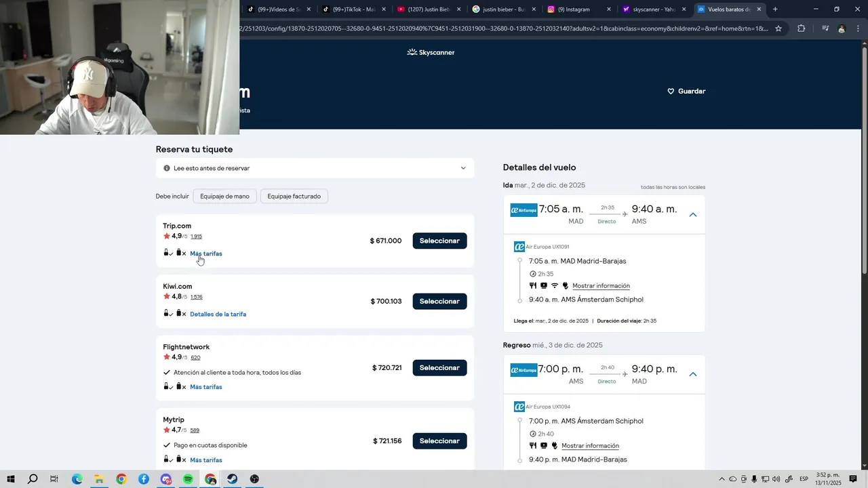Screen dimensions: 868x488
Task: Collapse the Regreso flight details chevron
Action: coord(693,374)
